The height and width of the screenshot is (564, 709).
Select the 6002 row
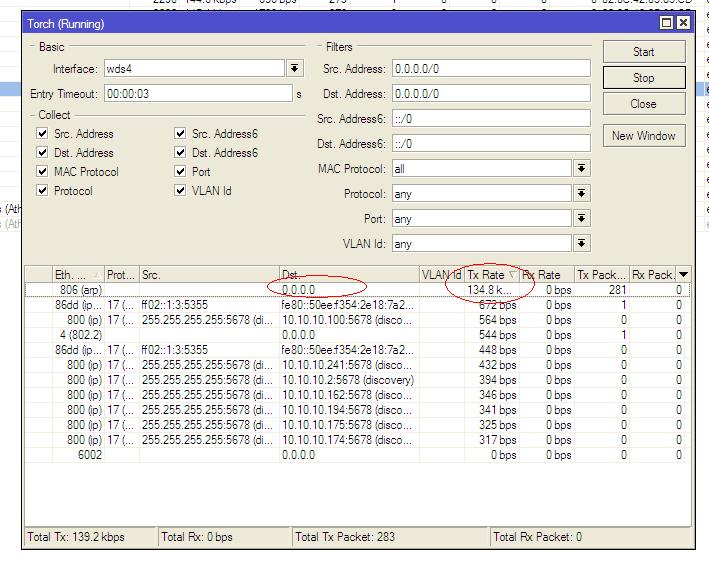(357, 455)
